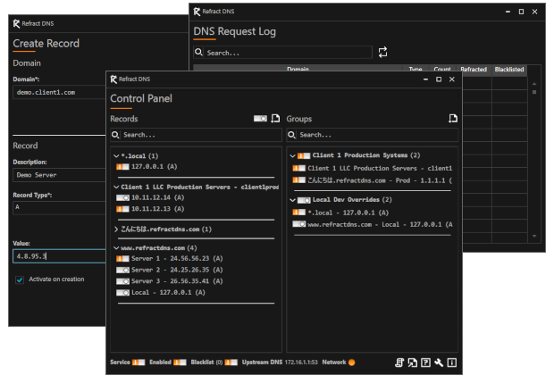Toggle Local - 127.0.0.1 (A) record switch

[122, 293]
